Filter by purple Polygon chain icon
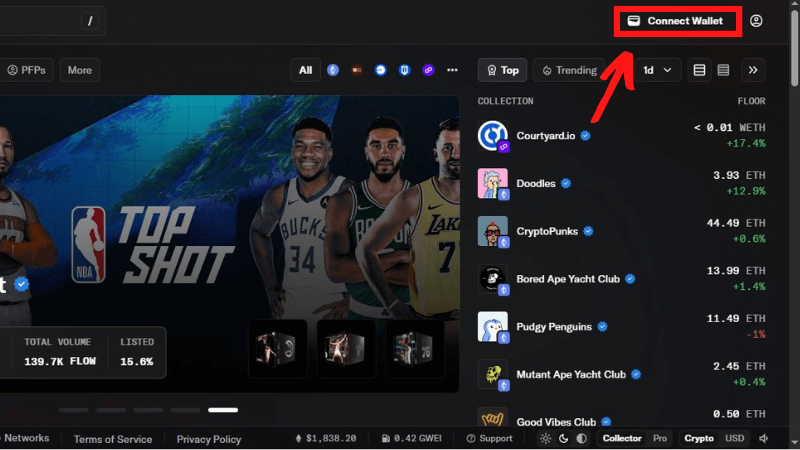Viewport: 800px width, 450px height. [x=429, y=70]
